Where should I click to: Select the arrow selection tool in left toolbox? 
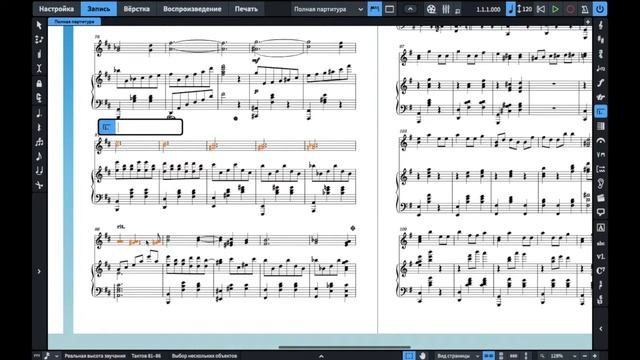pos(39,25)
